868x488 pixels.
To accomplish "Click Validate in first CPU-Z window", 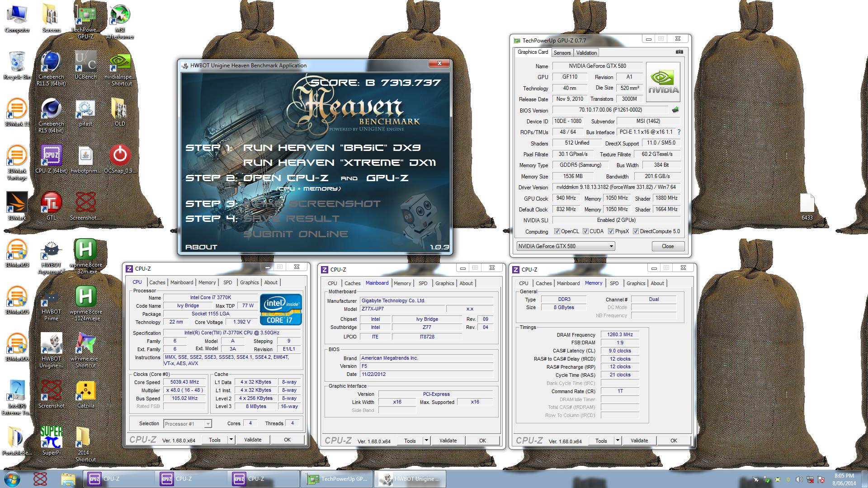I will 253,440.
